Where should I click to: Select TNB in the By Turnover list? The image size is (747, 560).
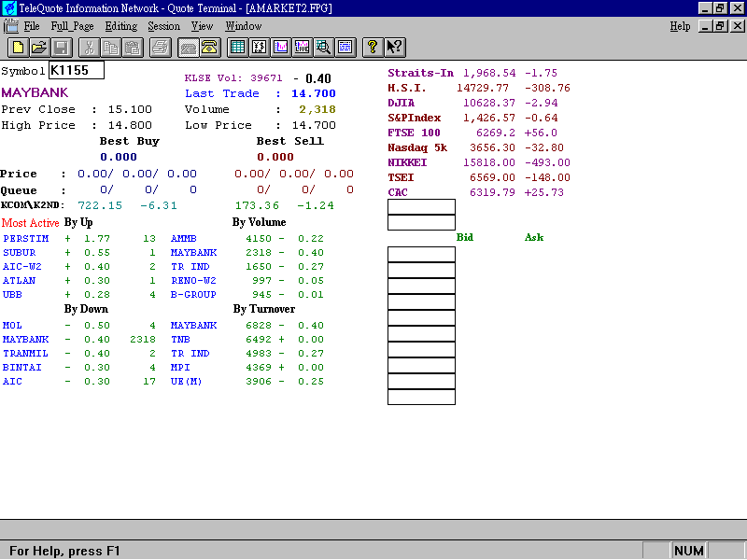(x=180, y=339)
